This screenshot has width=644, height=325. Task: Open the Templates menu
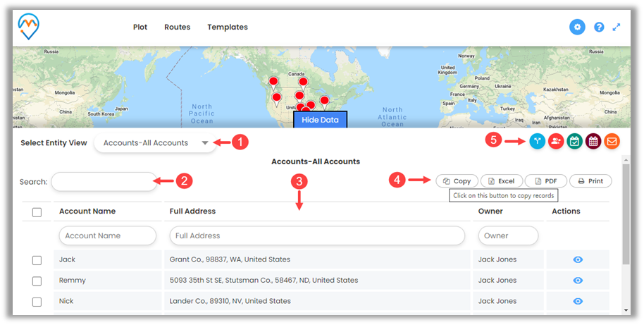(x=227, y=27)
